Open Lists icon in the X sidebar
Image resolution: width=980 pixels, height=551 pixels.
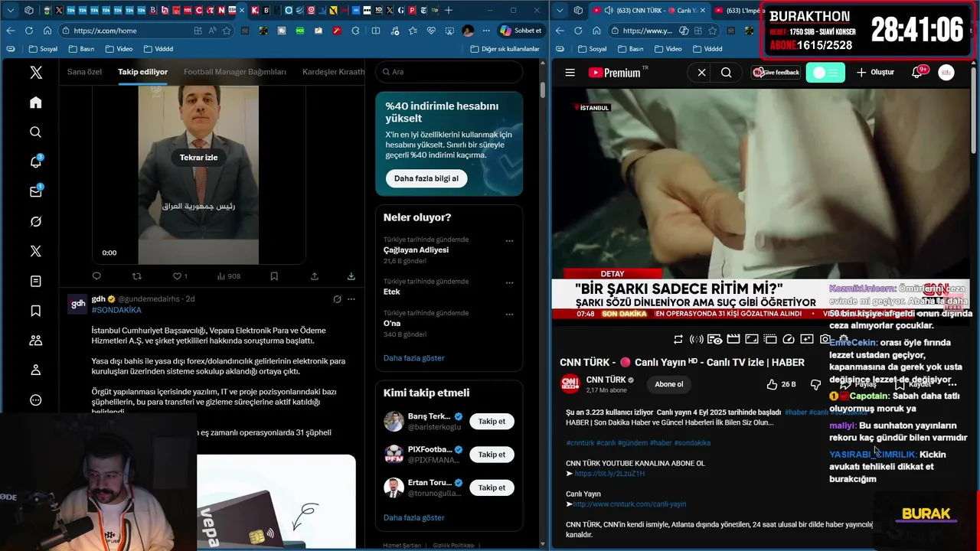[36, 282]
